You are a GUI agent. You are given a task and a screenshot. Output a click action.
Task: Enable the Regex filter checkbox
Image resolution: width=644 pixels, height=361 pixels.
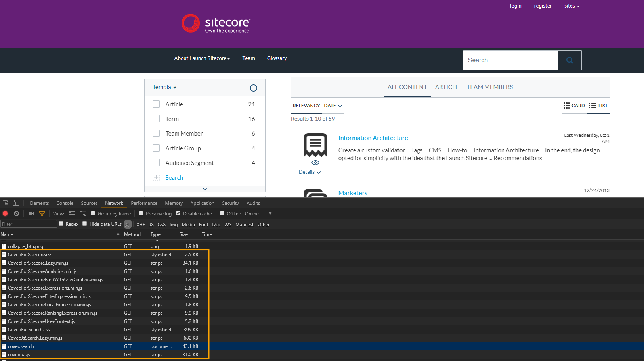61,224
